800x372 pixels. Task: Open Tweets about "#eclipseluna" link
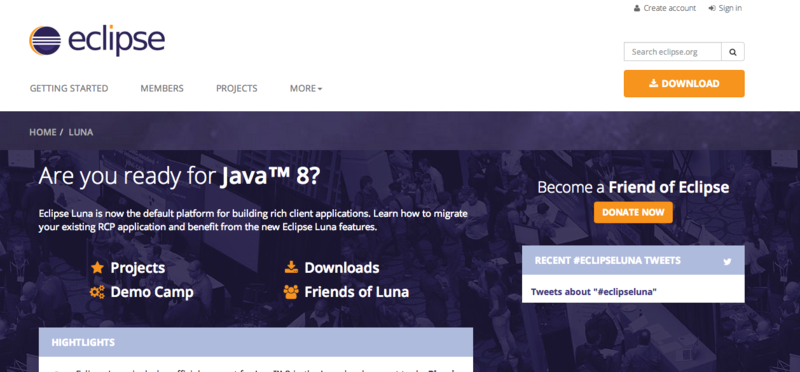coord(593,292)
